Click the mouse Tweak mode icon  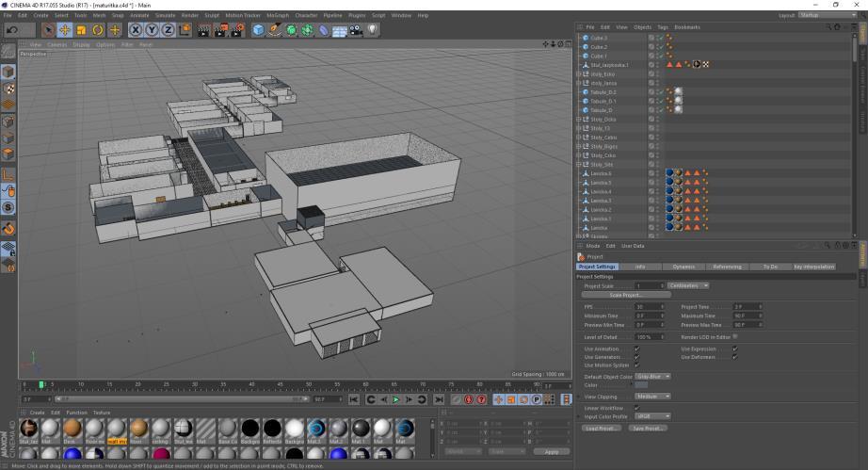pos(8,191)
